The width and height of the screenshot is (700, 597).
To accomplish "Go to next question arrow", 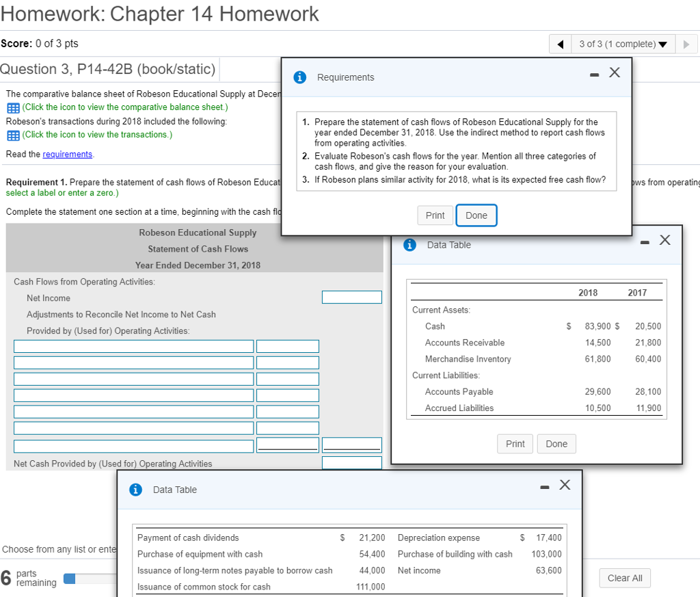I will click(x=686, y=44).
